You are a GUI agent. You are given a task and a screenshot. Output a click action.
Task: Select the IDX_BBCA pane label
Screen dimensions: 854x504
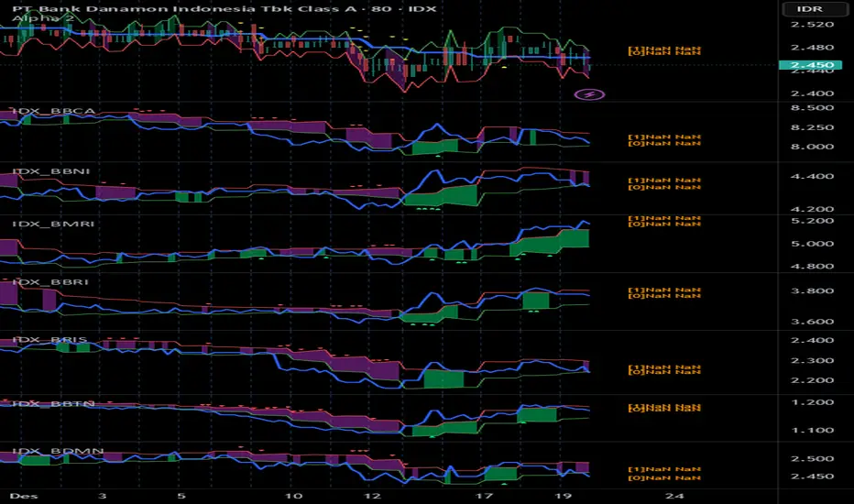(53, 111)
